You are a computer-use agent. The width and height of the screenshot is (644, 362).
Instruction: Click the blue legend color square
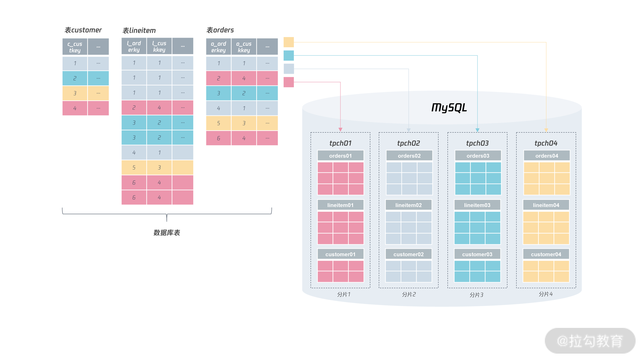coord(289,55)
